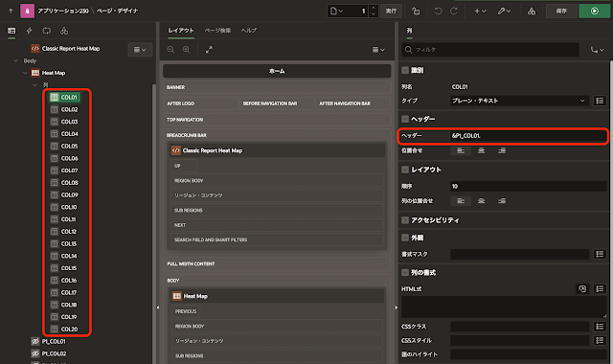
Task: Set header alignment to center
Action: click(481, 150)
